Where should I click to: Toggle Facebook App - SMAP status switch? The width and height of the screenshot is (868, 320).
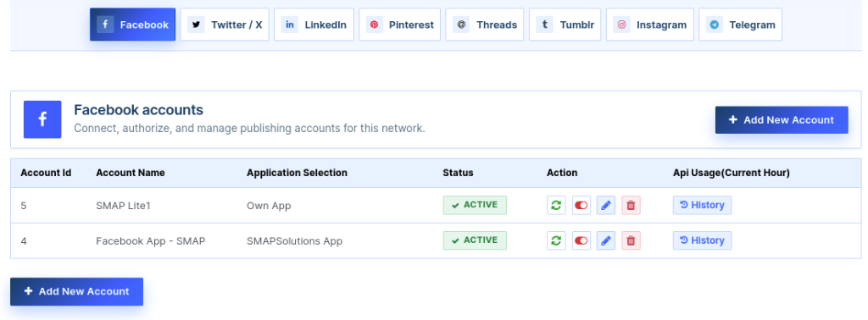(581, 240)
